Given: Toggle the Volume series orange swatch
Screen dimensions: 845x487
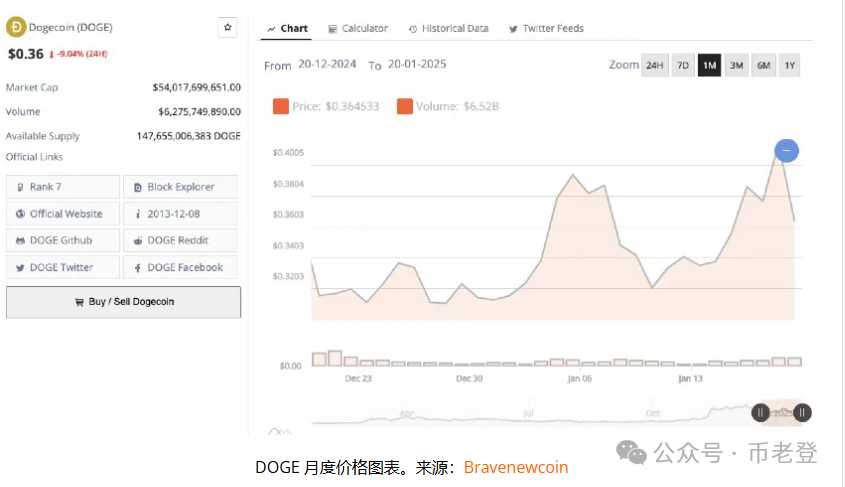Looking at the screenshot, I should click(x=405, y=106).
